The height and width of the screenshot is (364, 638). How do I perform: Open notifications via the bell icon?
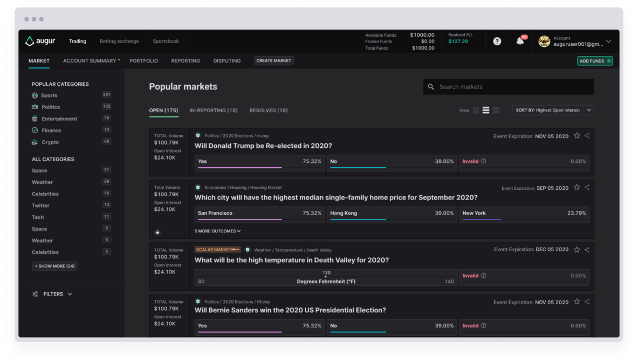[519, 41]
